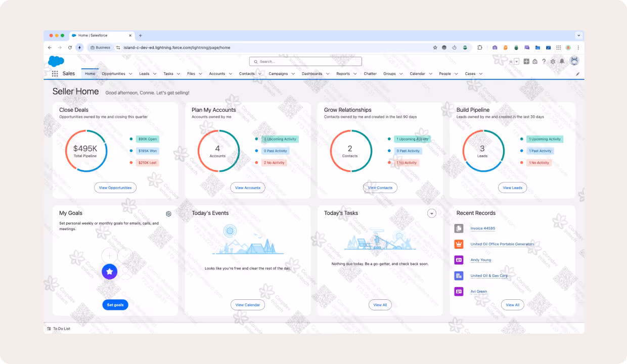627x364 pixels.
Task: Open Salesforce Help question mark icon
Action: pyautogui.click(x=544, y=61)
